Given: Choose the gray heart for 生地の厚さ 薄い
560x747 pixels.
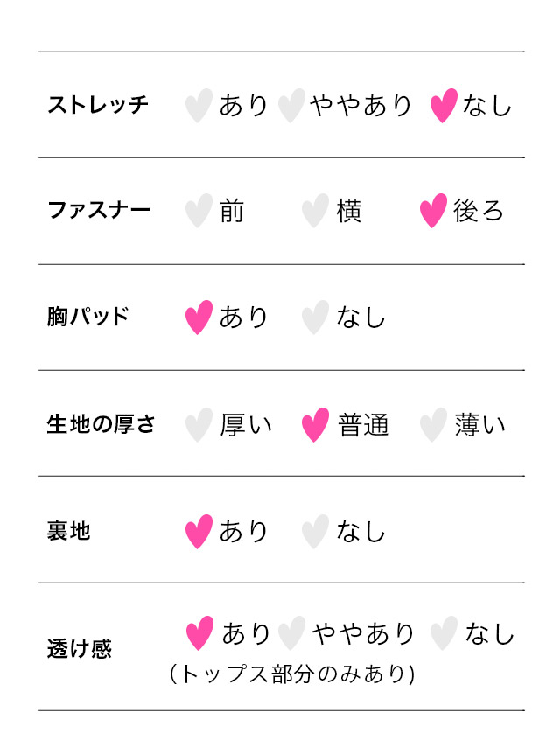Looking at the screenshot, I should click(x=433, y=425).
